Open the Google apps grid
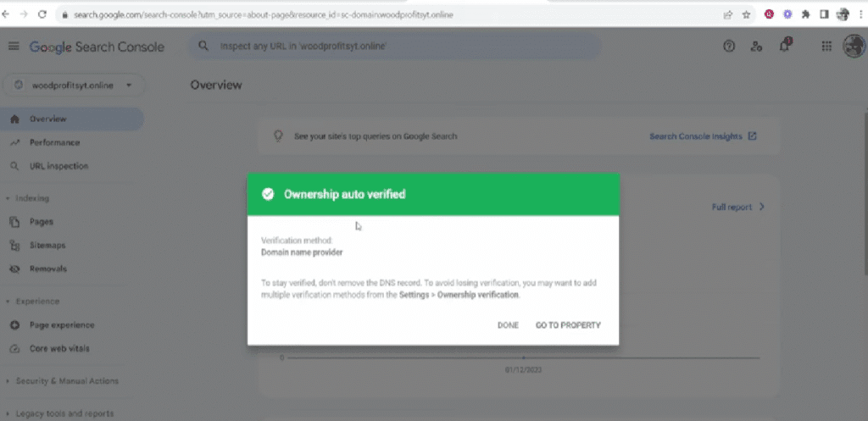The width and height of the screenshot is (868, 421). pyautogui.click(x=826, y=47)
